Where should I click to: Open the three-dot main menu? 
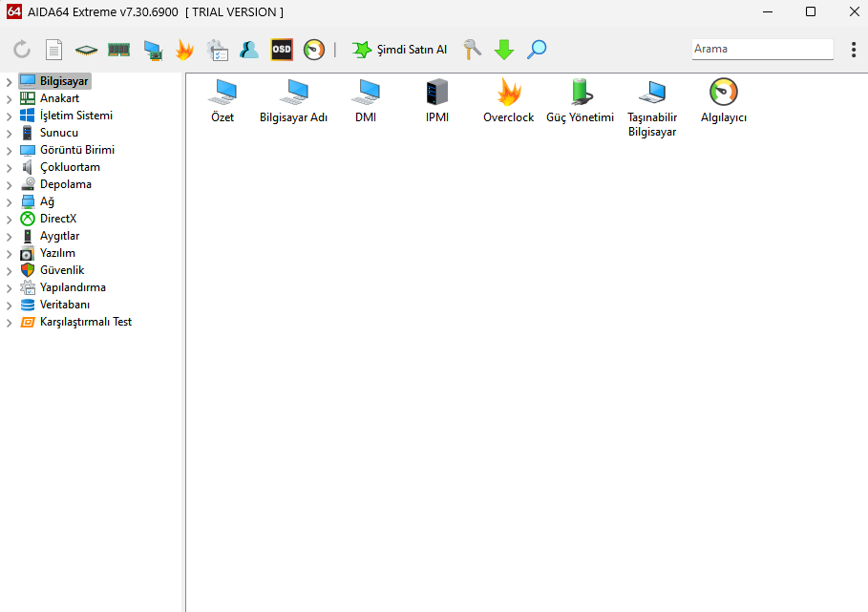[x=853, y=50]
